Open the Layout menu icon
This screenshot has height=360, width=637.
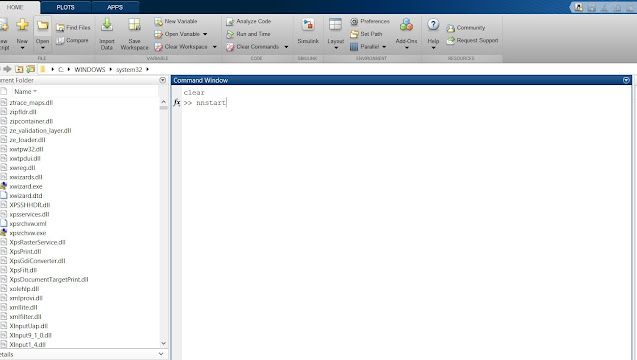pos(335,25)
